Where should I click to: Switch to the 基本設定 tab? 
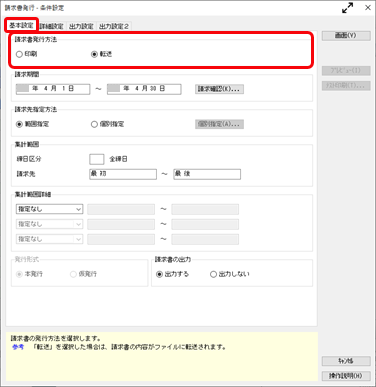tap(21, 26)
